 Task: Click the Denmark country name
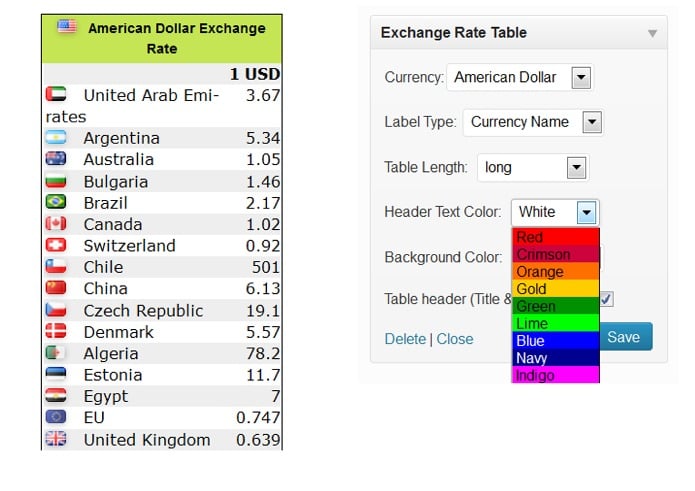(x=118, y=332)
